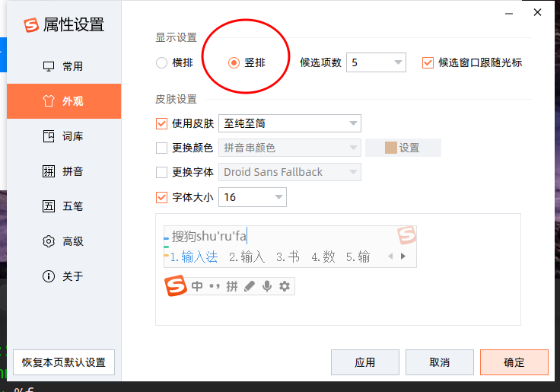
Task: Enable the 更换字体 checkbox
Action: click(x=161, y=172)
